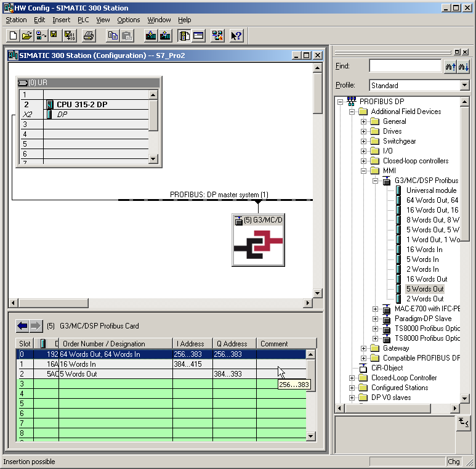
Task: Click the Configure Network icon
Action: (217, 36)
